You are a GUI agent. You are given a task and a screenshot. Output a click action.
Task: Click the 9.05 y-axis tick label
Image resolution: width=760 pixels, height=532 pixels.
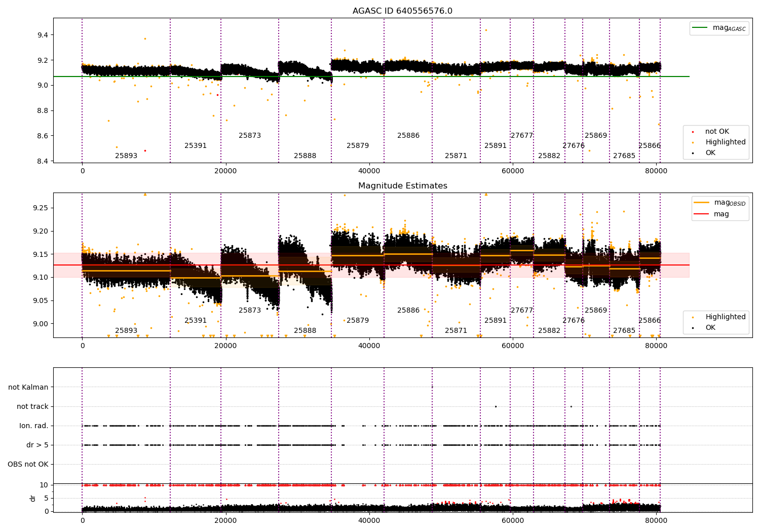41,301
